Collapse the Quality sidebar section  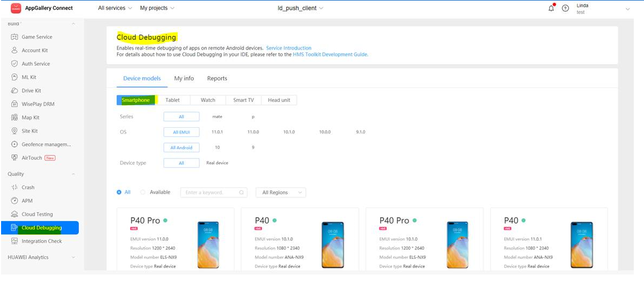click(x=74, y=174)
